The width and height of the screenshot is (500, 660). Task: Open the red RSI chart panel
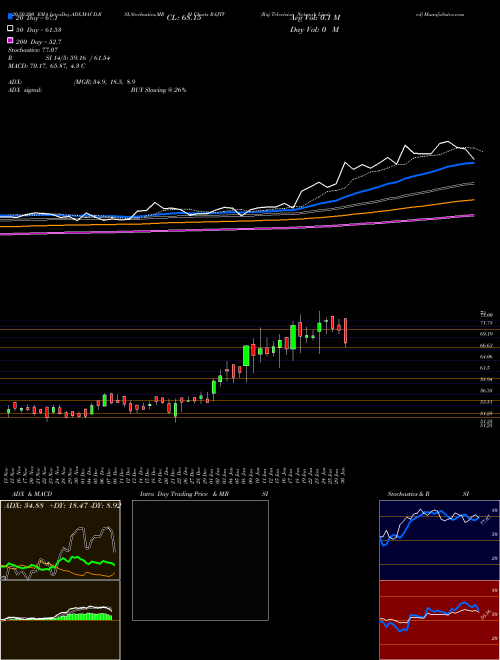(439, 620)
